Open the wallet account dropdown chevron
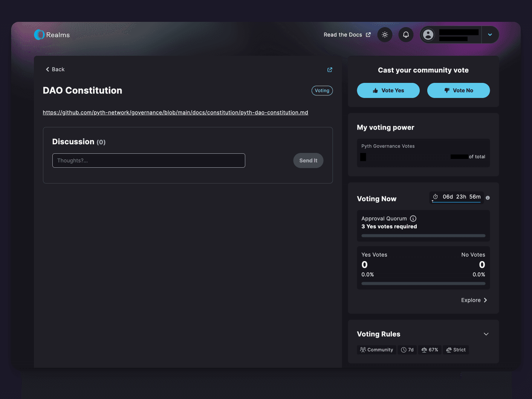This screenshot has height=399, width=532. point(490,34)
